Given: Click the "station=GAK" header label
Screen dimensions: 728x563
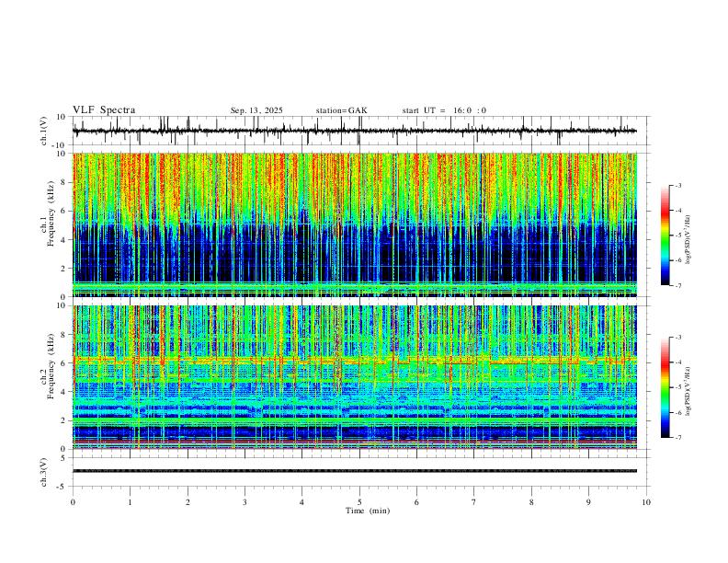Looking at the screenshot, I should (x=341, y=110).
